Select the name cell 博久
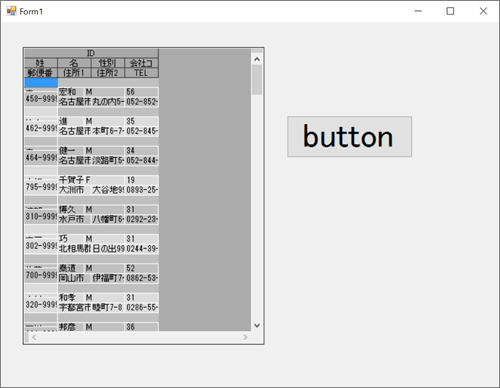 click(x=71, y=210)
